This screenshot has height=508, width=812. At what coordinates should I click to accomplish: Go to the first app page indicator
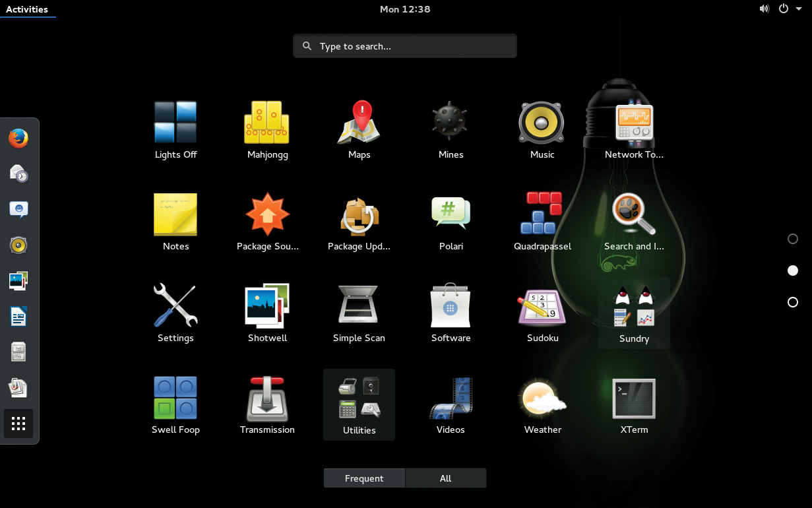[x=793, y=239]
